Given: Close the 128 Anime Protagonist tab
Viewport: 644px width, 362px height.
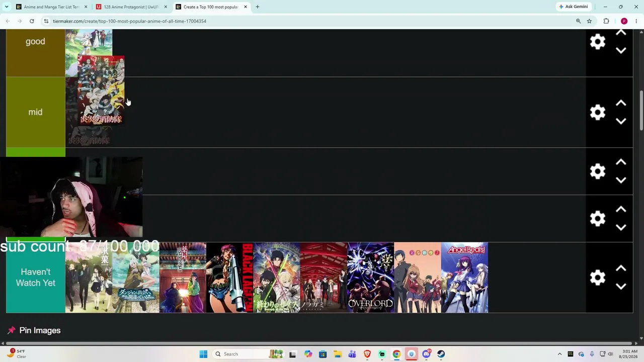Looking at the screenshot, I should point(166,7).
